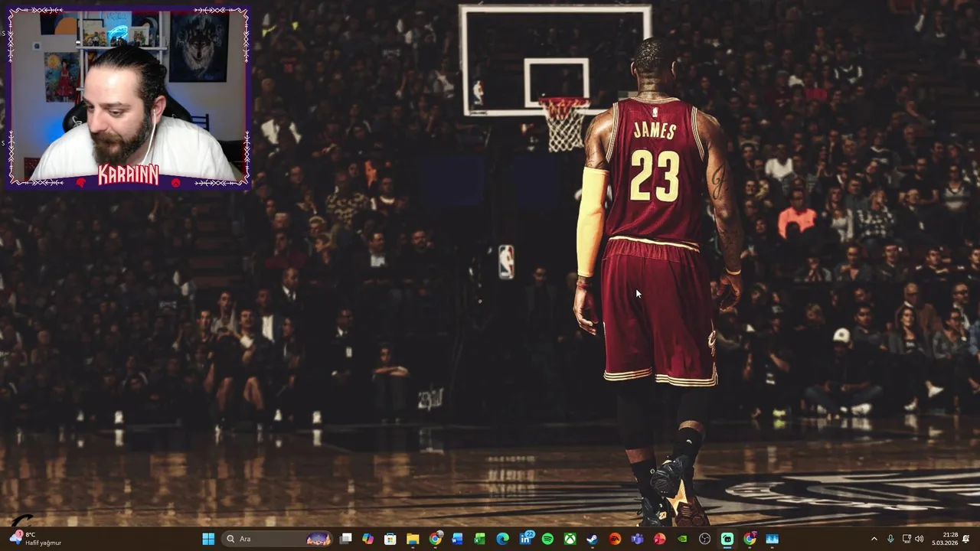Open weather widget Hafif yağmur

click(x=35, y=539)
